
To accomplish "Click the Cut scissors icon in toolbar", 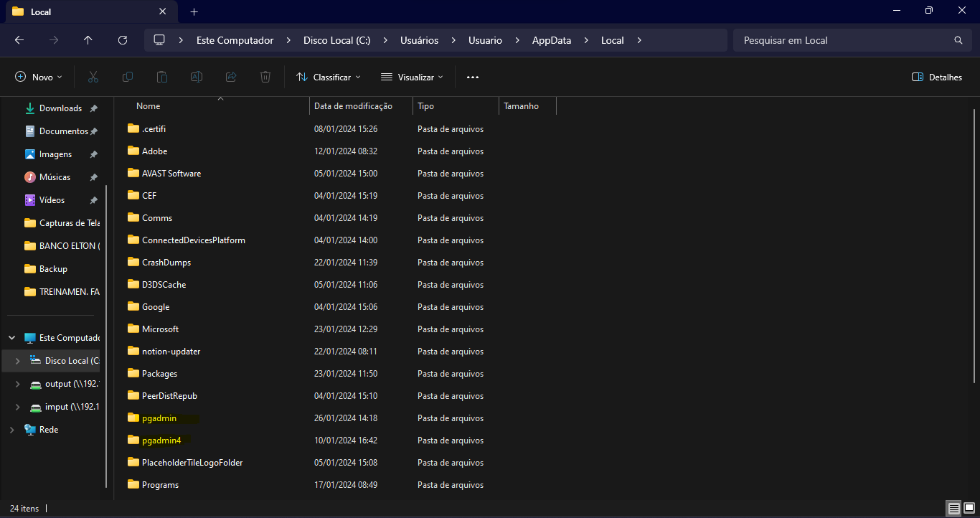I will (x=93, y=77).
